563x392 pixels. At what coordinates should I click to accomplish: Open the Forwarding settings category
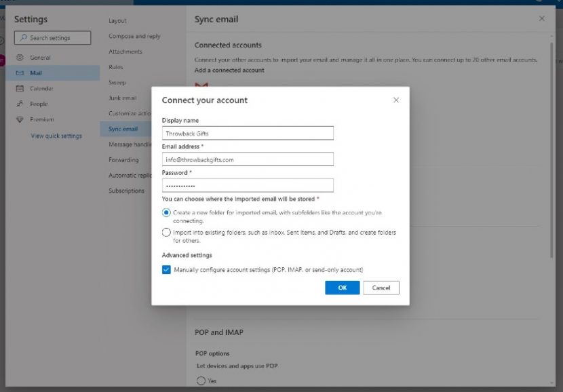[x=125, y=159]
